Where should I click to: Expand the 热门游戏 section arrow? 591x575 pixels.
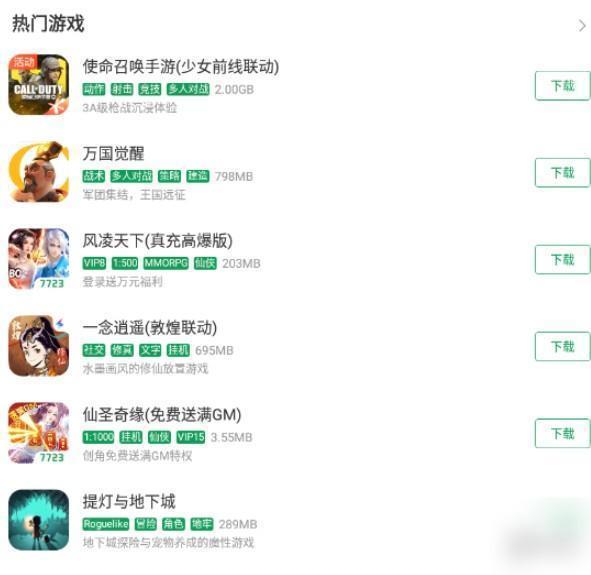tap(582, 26)
